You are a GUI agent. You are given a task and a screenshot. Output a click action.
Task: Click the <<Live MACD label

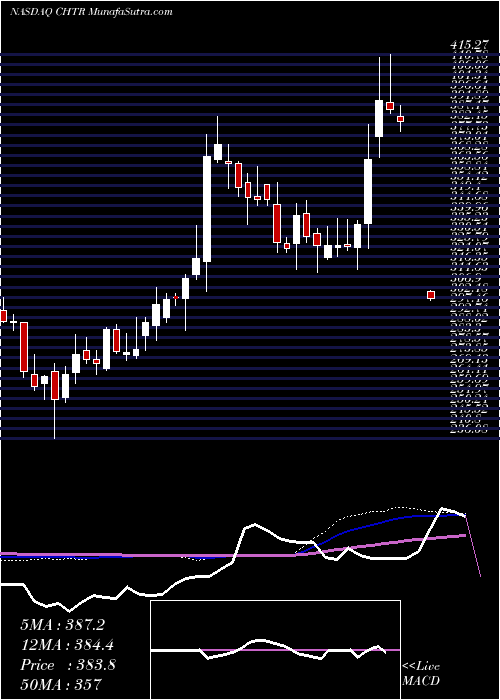tap(421, 676)
